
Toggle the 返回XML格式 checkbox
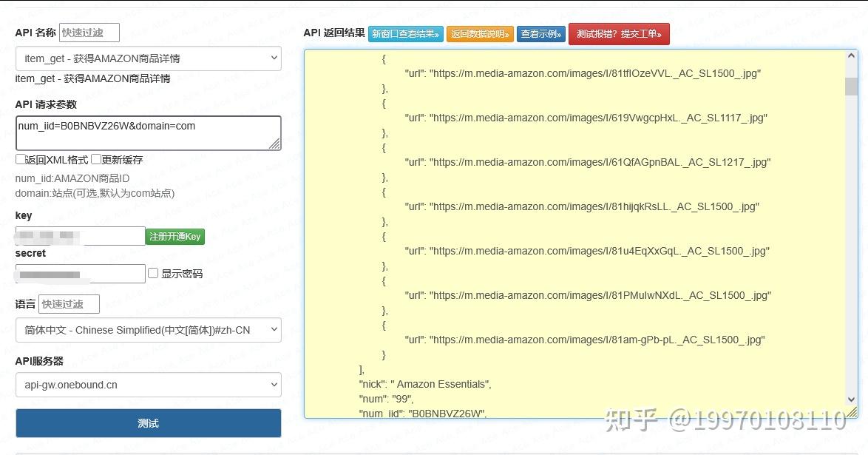pos(21,160)
